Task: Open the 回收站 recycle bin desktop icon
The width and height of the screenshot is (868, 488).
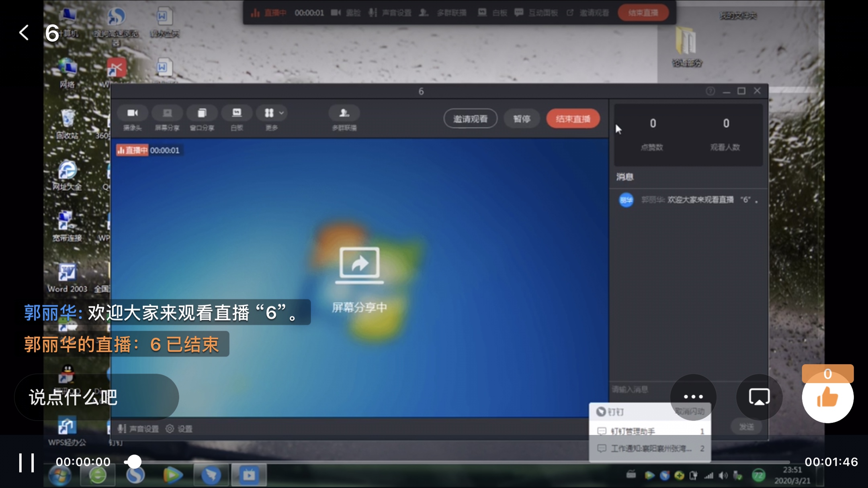Action: pos(68,124)
